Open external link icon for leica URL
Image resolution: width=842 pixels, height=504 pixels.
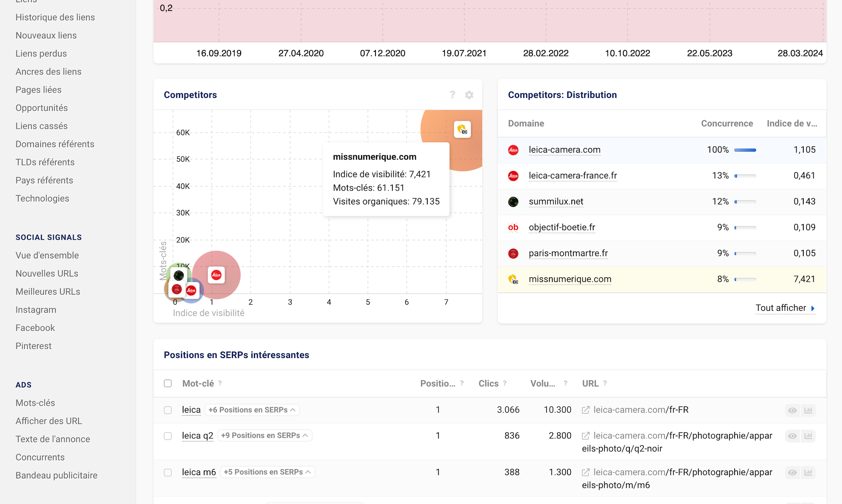586,410
